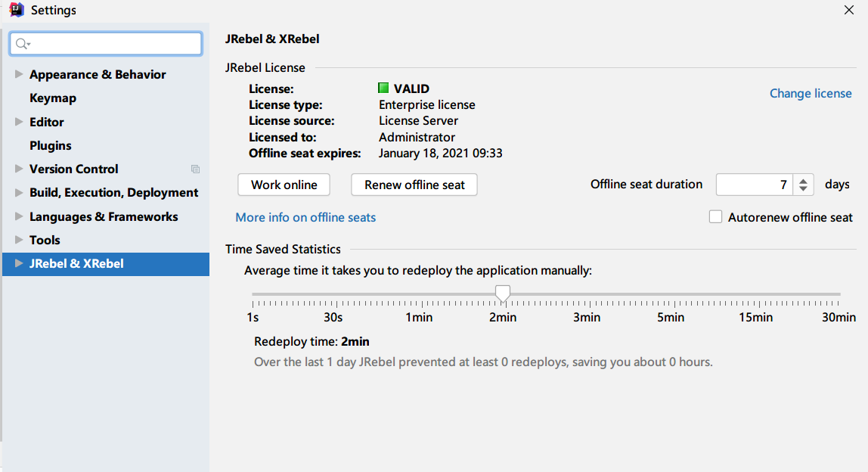Open the Plugins settings page

tap(51, 145)
